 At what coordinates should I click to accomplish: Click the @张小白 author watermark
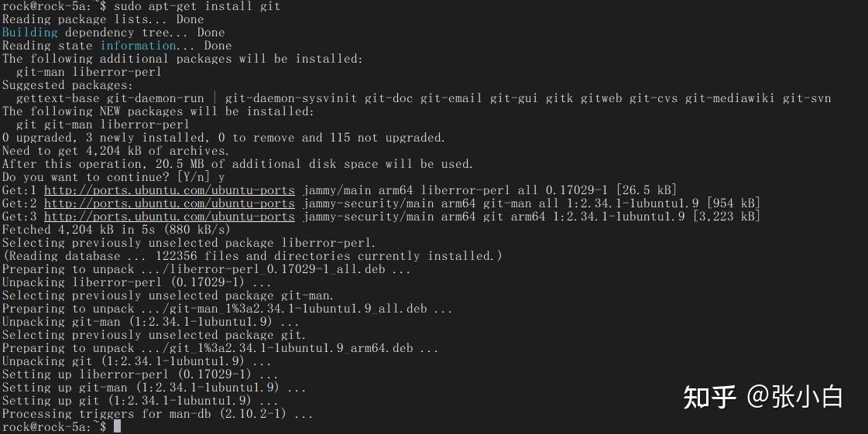coord(795,397)
